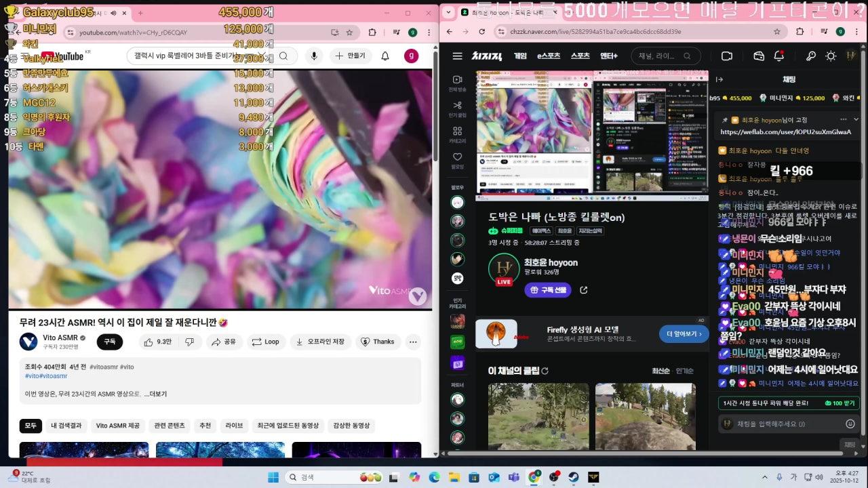The height and width of the screenshot is (488, 868).
Task: Open more actions menu on YouTube video
Action: point(412,342)
